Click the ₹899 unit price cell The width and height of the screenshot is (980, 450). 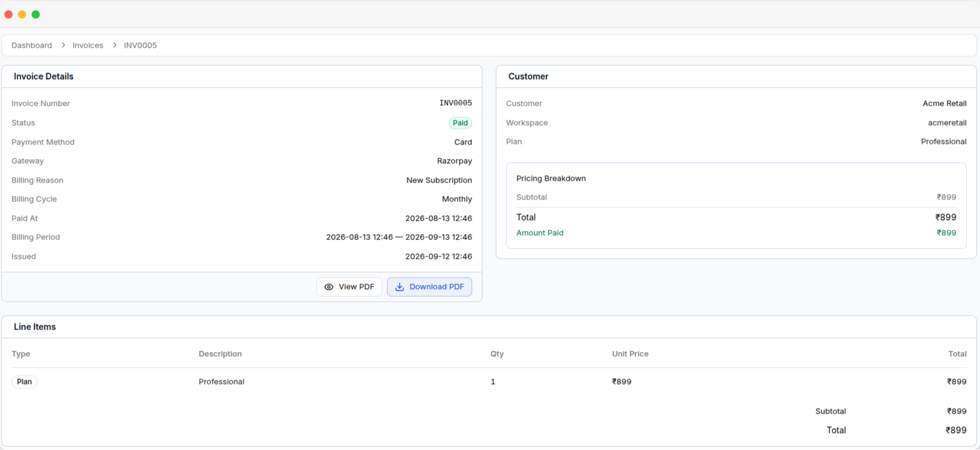pyautogui.click(x=621, y=382)
